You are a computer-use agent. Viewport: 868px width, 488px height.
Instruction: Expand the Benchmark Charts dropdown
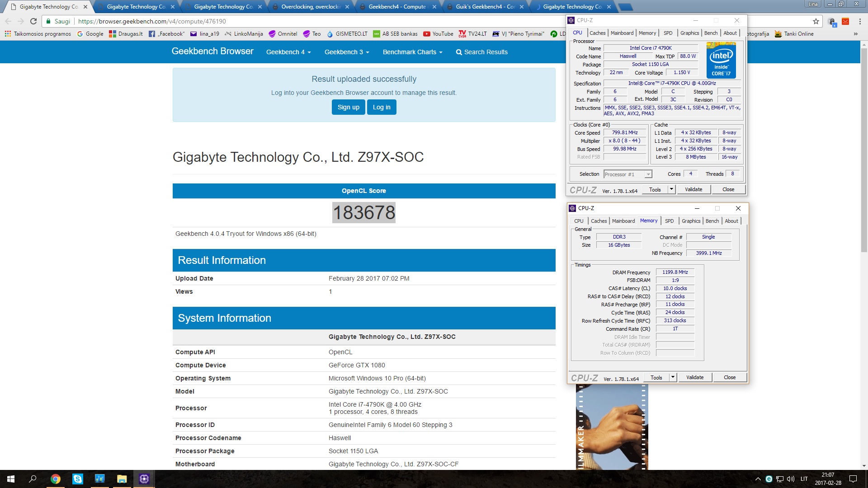(x=412, y=52)
